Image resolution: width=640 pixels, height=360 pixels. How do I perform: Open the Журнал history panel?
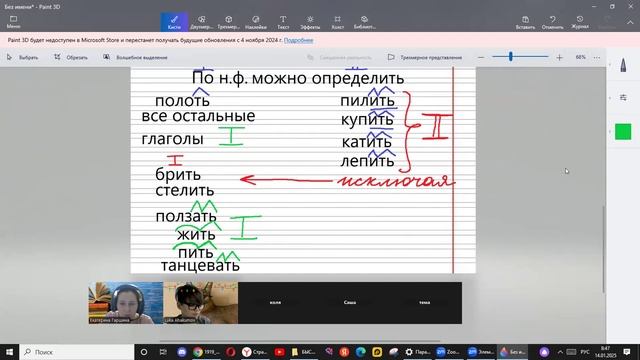pos(580,22)
